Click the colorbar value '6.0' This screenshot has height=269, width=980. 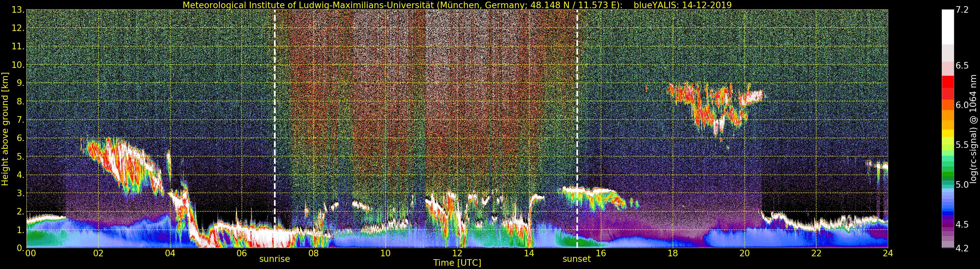click(962, 105)
